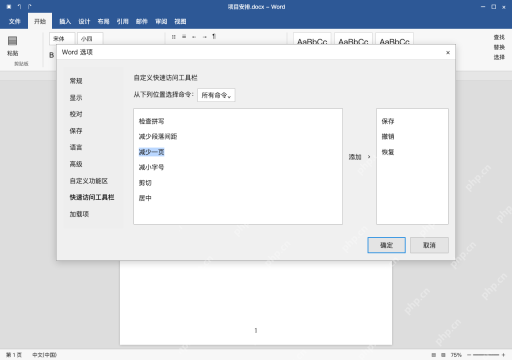Select 显示 in the options sidebar

(x=76, y=98)
